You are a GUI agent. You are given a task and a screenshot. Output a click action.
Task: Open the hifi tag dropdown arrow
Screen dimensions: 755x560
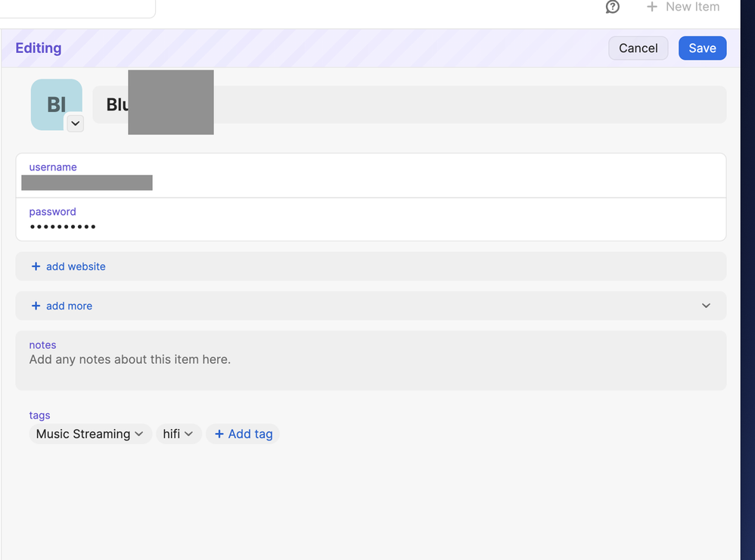pyautogui.click(x=188, y=434)
